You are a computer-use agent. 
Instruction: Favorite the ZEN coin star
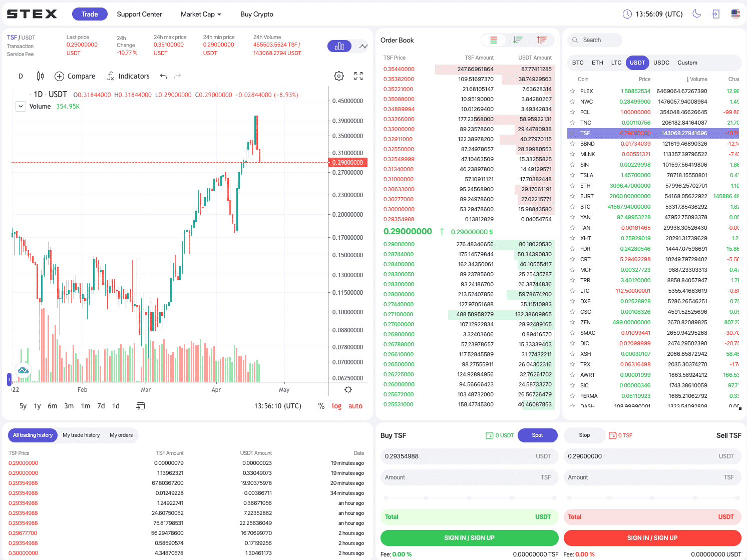click(572, 322)
